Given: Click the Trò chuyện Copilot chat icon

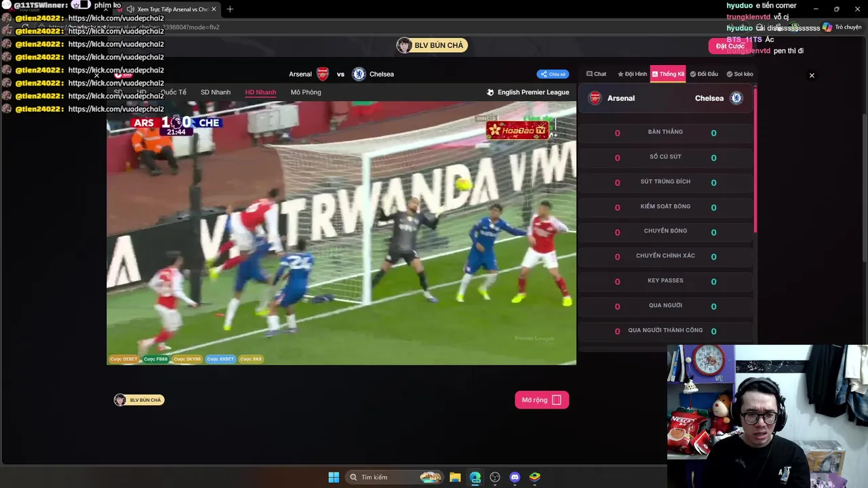Looking at the screenshot, I should point(827,27).
